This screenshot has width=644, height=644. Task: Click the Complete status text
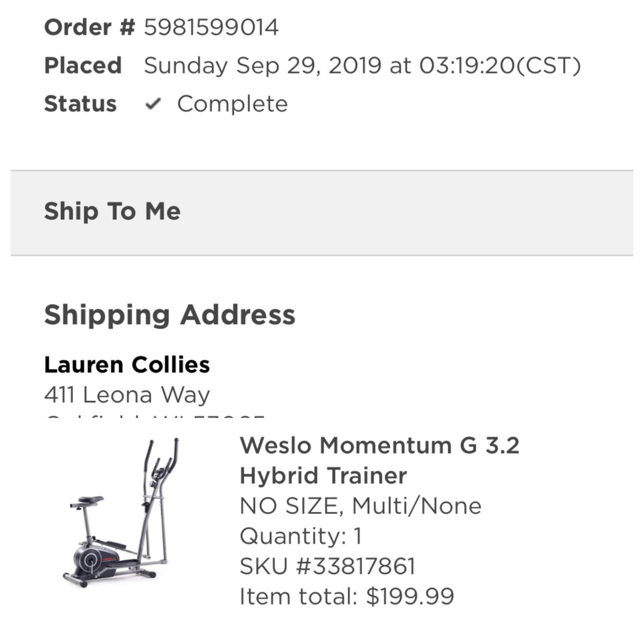click(x=232, y=104)
